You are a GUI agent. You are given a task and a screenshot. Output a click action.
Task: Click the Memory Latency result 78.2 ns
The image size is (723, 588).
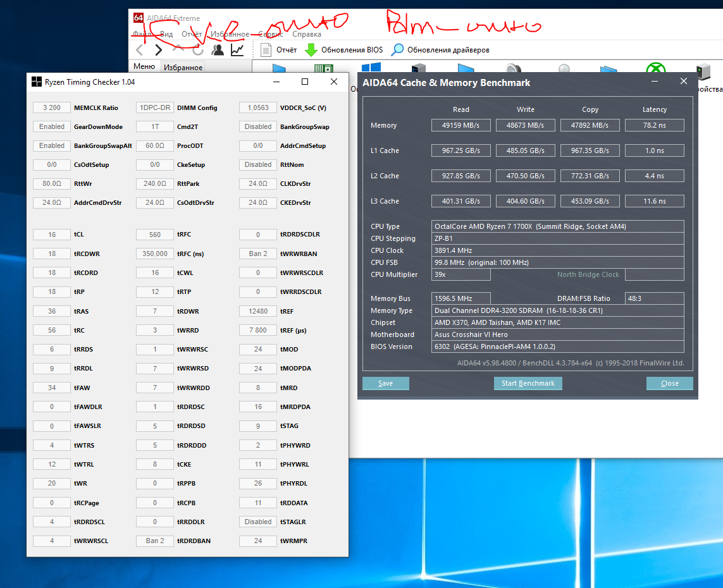(x=654, y=125)
